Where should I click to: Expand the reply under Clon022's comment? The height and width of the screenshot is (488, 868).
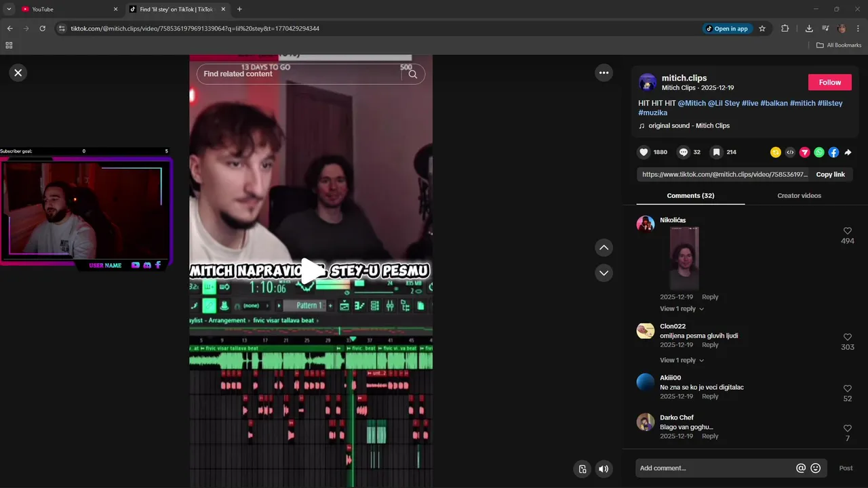[x=682, y=361]
